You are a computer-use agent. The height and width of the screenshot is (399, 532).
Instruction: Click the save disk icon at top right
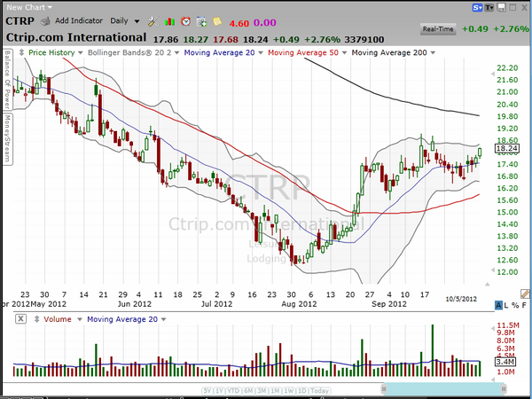[502, 7]
